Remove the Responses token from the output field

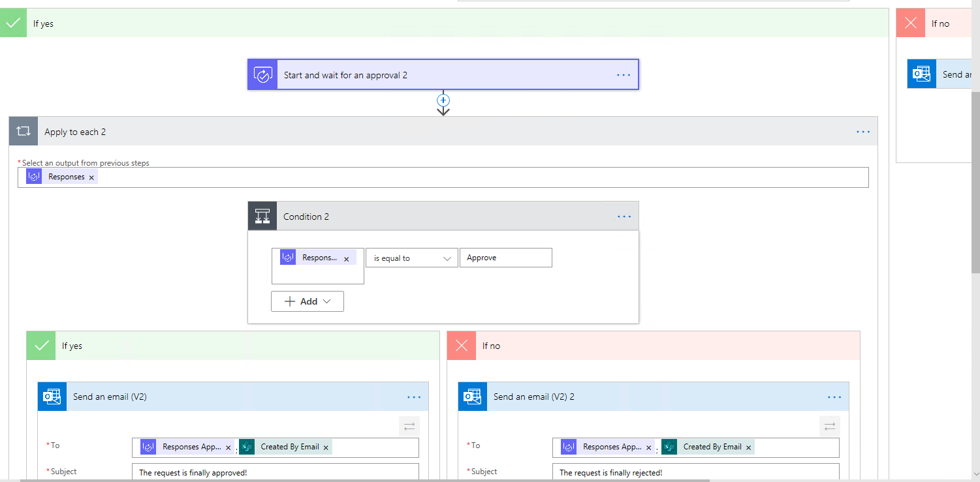pyautogui.click(x=91, y=177)
